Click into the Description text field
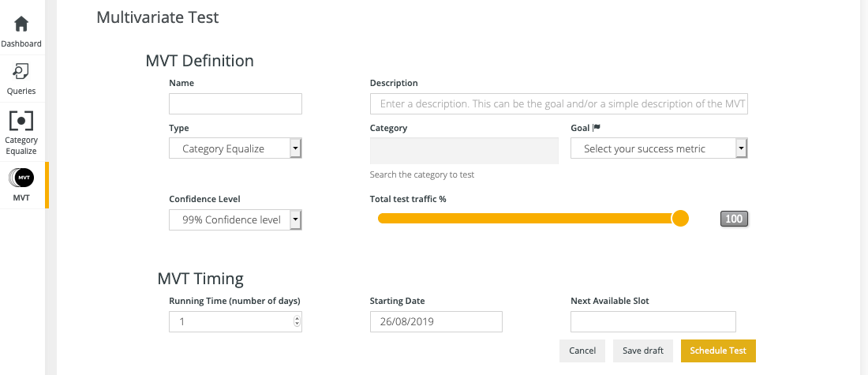Screen dimensions: 868x375 click(x=559, y=103)
